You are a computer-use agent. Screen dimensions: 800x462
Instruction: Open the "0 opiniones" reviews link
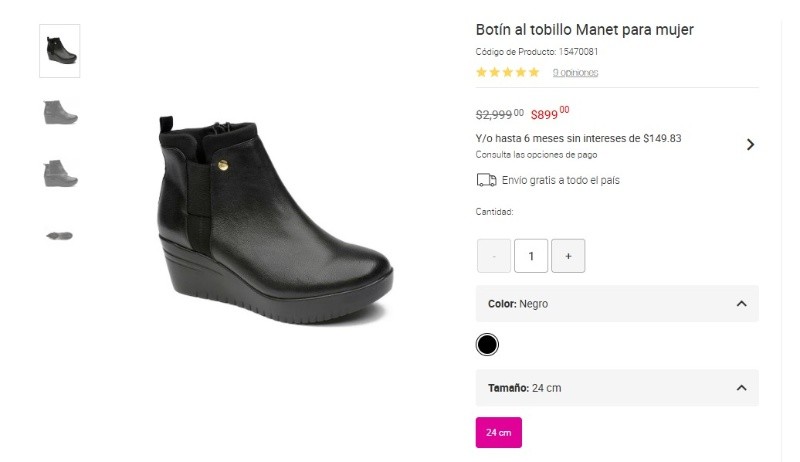575,72
